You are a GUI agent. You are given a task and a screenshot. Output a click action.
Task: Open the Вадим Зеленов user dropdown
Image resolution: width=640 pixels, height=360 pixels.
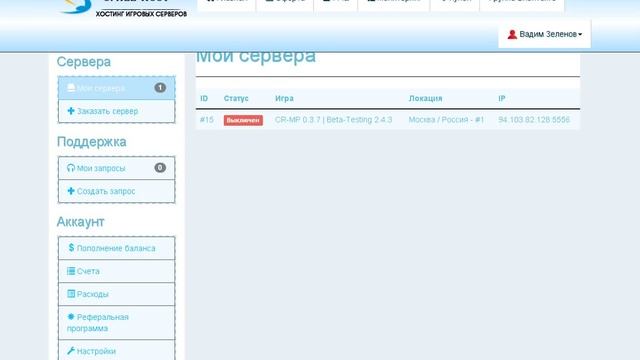[x=544, y=34]
